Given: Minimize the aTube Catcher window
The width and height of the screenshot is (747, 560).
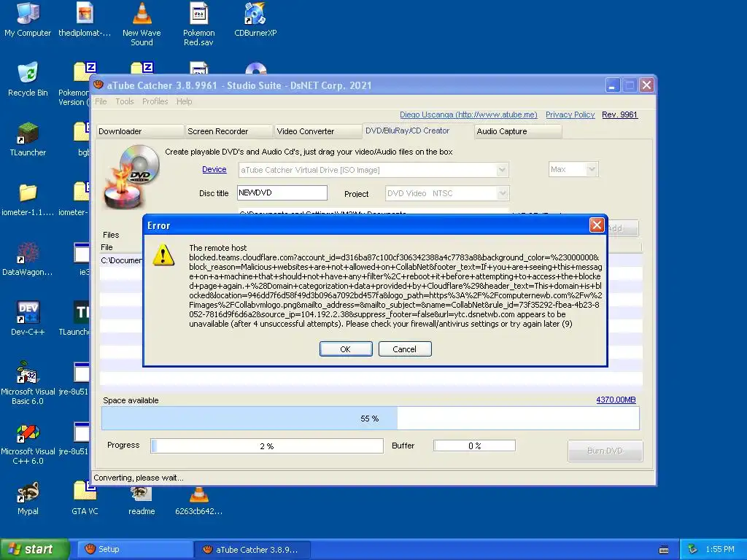Looking at the screenshot, I should (612, 85).
